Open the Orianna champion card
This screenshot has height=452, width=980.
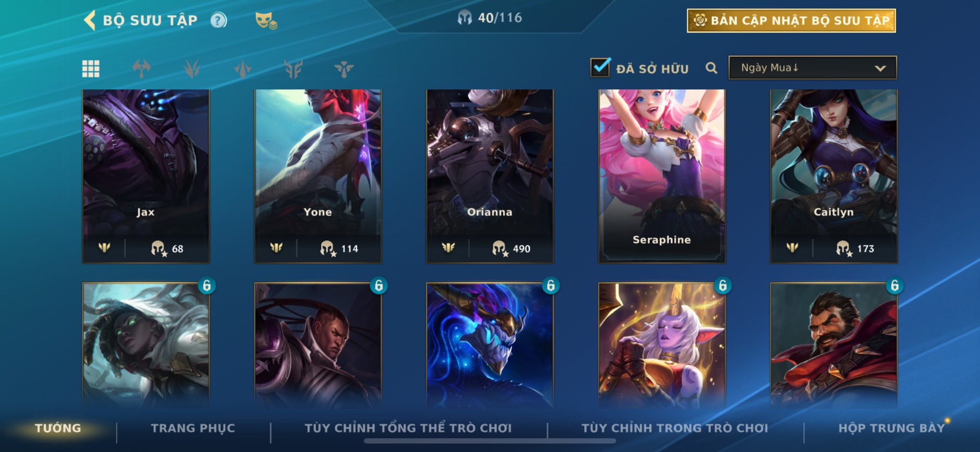click(490, 176)
